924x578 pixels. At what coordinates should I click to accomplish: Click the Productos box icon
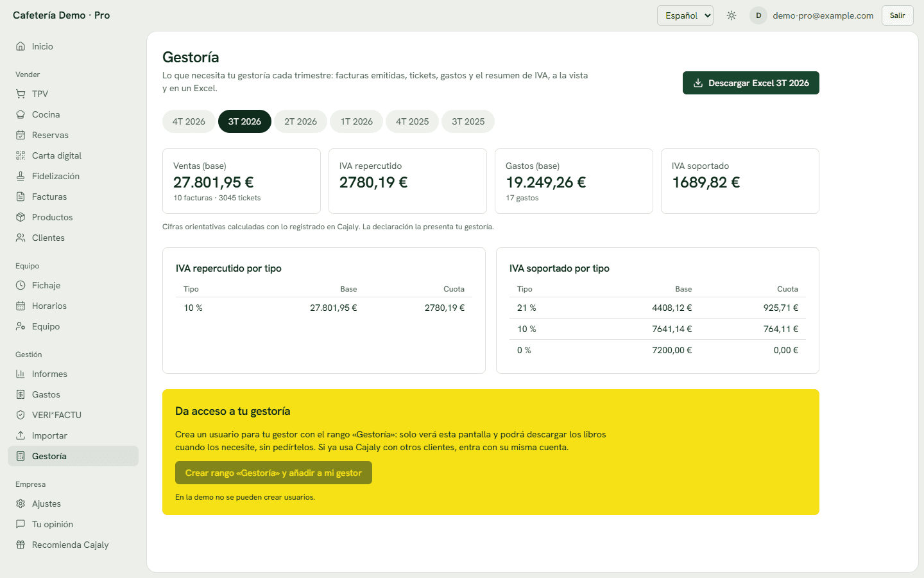pos(21,217)
